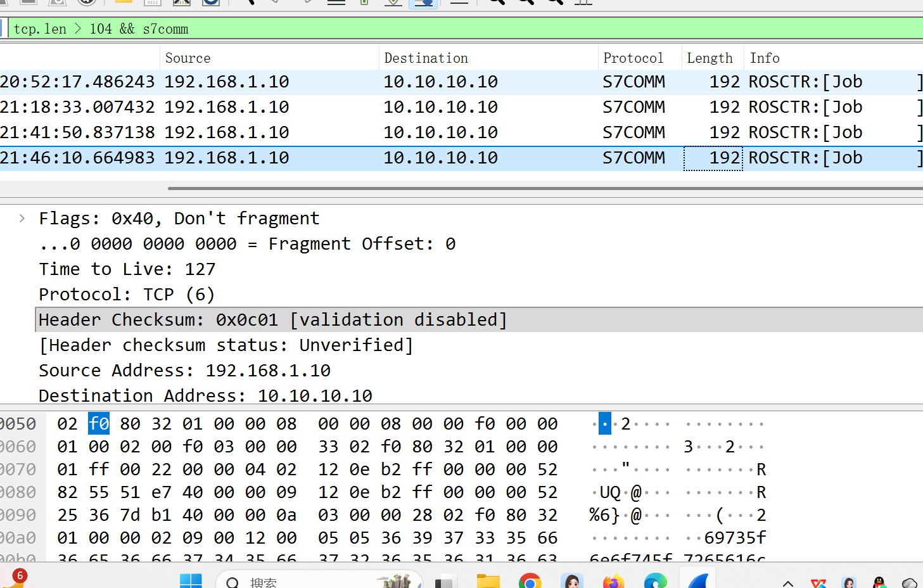Select the Fragment Offset: 0 line
The image size is (923, 588).
click(x=247, y=244)
